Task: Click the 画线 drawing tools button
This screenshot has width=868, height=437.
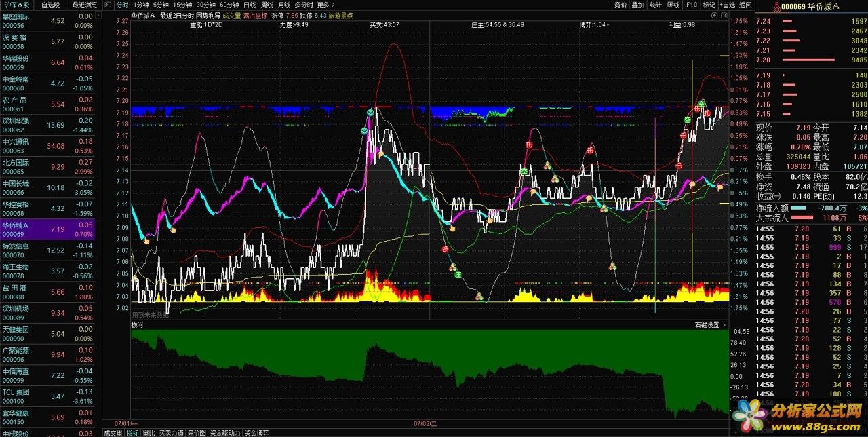Action: tap(673, 5)
